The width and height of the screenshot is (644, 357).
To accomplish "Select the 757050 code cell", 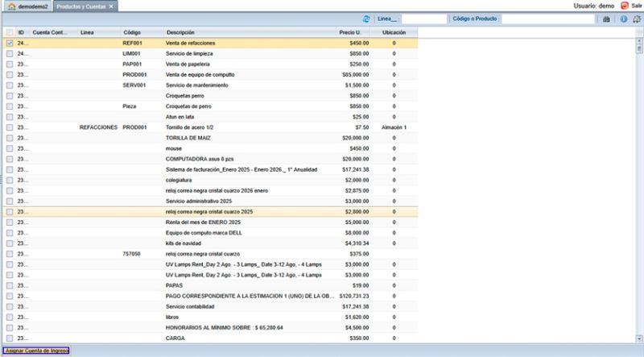I will point(131,254).
